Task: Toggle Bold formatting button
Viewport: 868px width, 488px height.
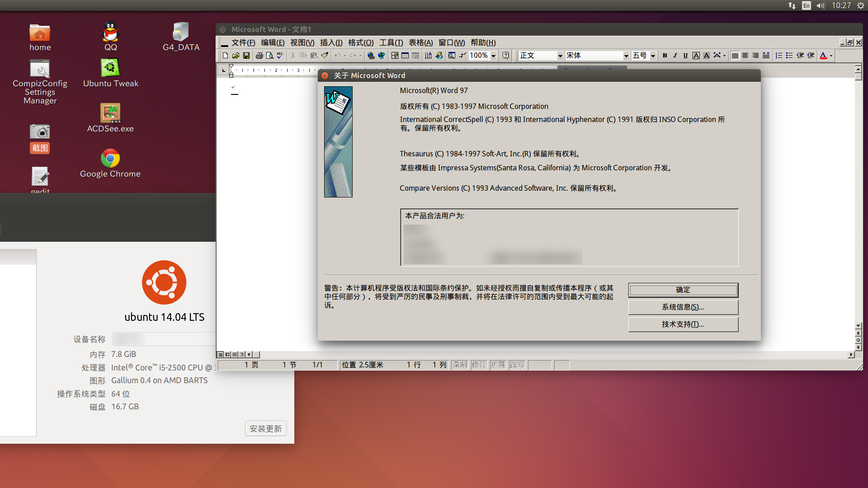Action: pyautogui.click(x=665, y=56)
